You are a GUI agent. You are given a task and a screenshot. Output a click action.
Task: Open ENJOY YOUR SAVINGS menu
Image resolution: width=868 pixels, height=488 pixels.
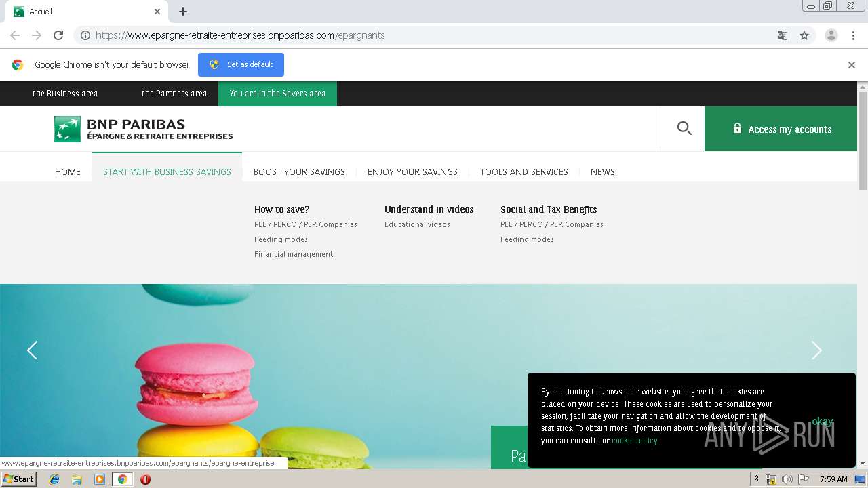point(412,171)
